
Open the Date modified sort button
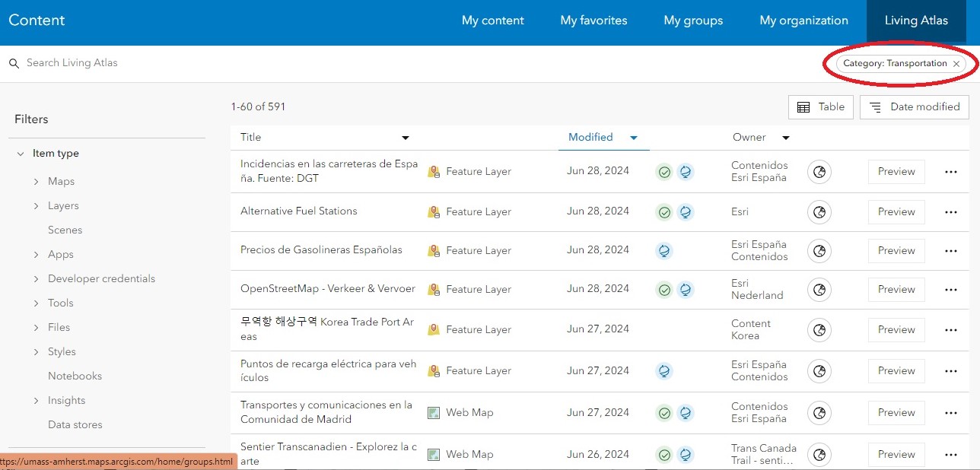pyautogui.click(x=915, y=107)
